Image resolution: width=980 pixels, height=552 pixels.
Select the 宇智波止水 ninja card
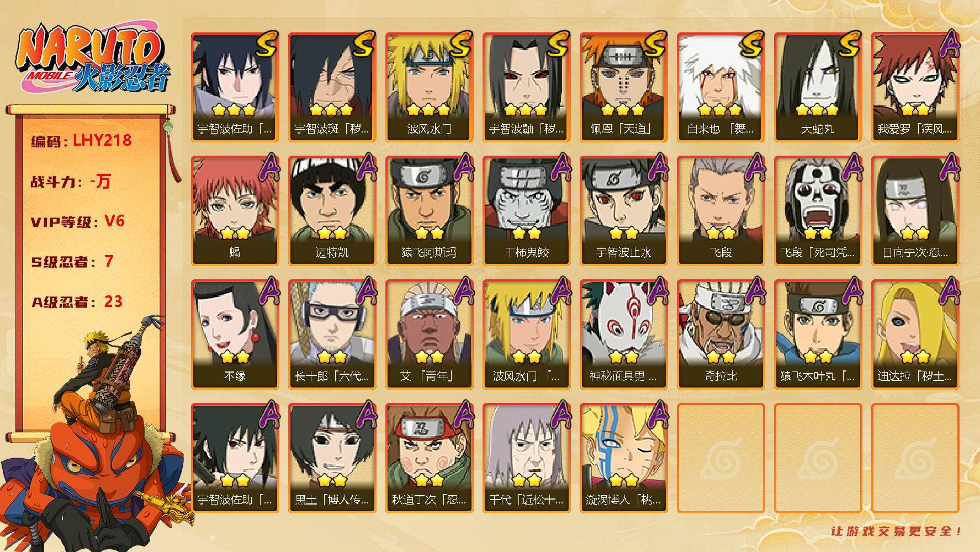(x=623, y=210)
